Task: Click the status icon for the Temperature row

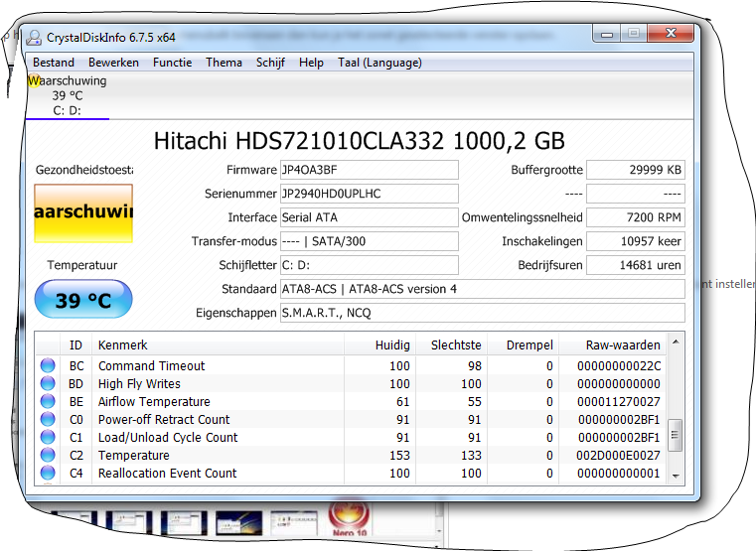Action: [48, 456]
